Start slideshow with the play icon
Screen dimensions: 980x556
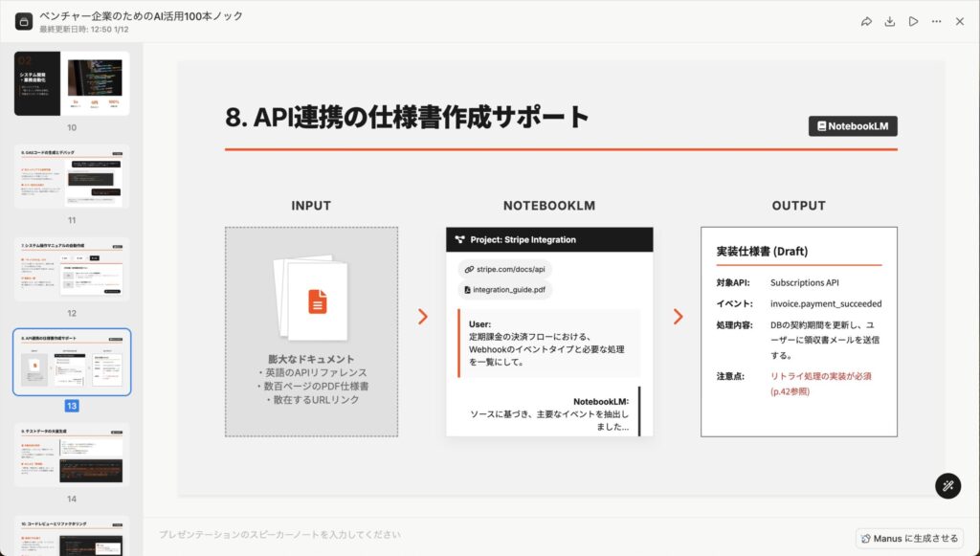(913, 21)
